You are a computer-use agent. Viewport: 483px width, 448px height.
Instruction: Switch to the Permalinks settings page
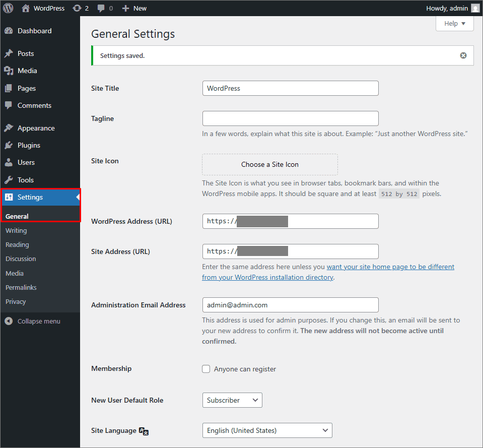[x=21, y=287]
